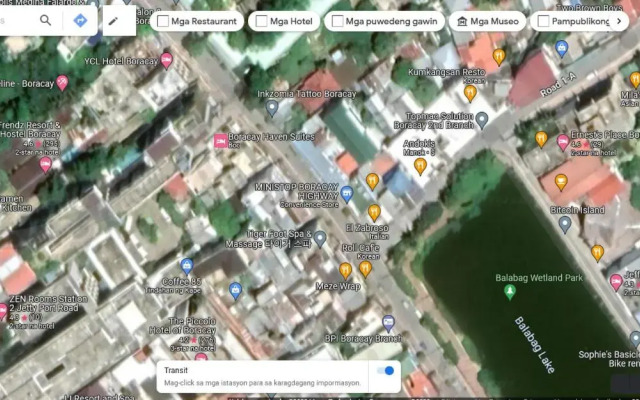The width and height of the screenshot is (640, 400).
Task: Select the Topmac Solution Boracay pin
Action: click(482, 120)
